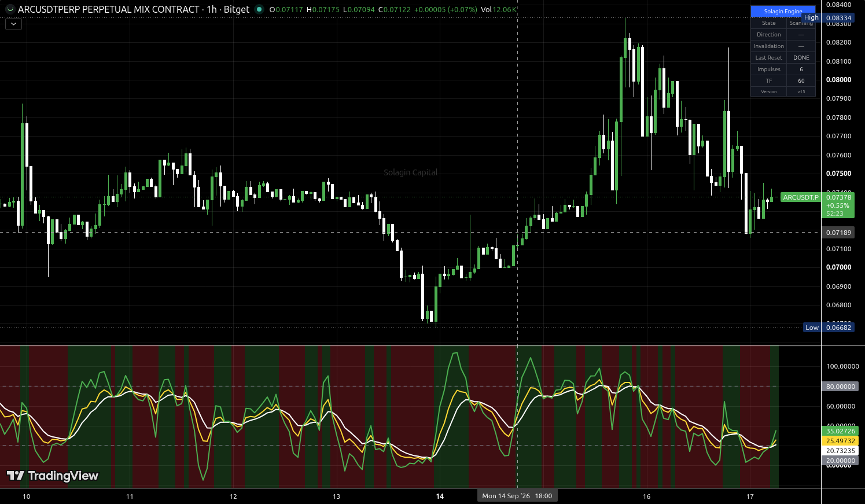Click the bold 0.07500 price scale label
This screenshot has width=865, height=504.
pyautogui.click(x=838, y=174)
